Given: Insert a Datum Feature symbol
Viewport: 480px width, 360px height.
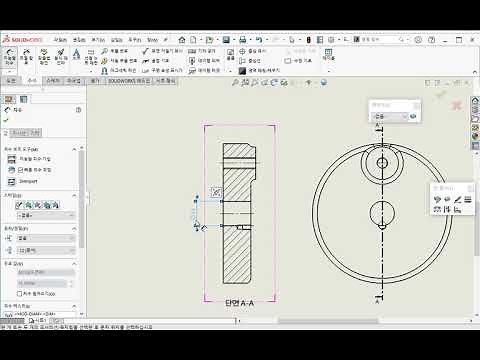Looking at the screenshot, I should (204, 61).
